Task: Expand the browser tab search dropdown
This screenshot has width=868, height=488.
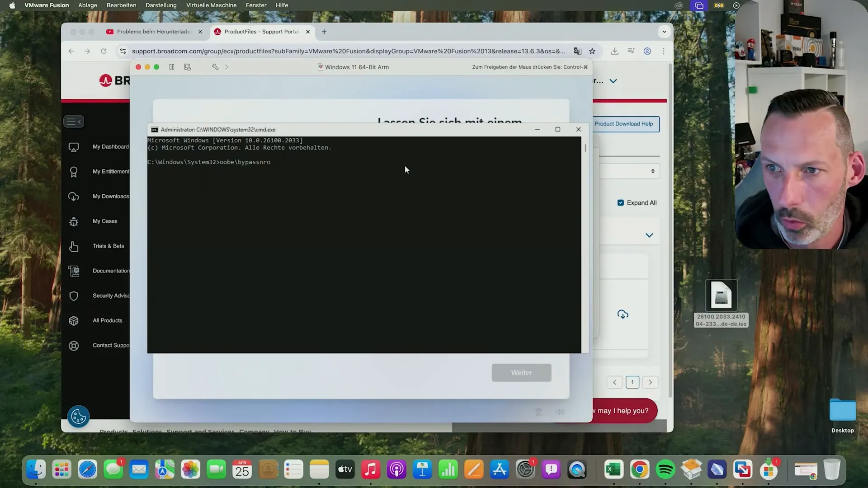Action: (664, 32)
